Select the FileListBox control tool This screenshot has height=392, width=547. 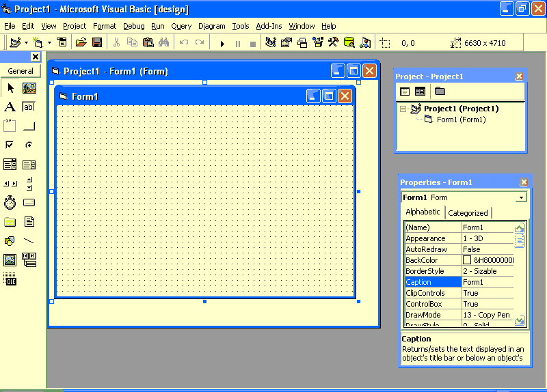[29, 222]
